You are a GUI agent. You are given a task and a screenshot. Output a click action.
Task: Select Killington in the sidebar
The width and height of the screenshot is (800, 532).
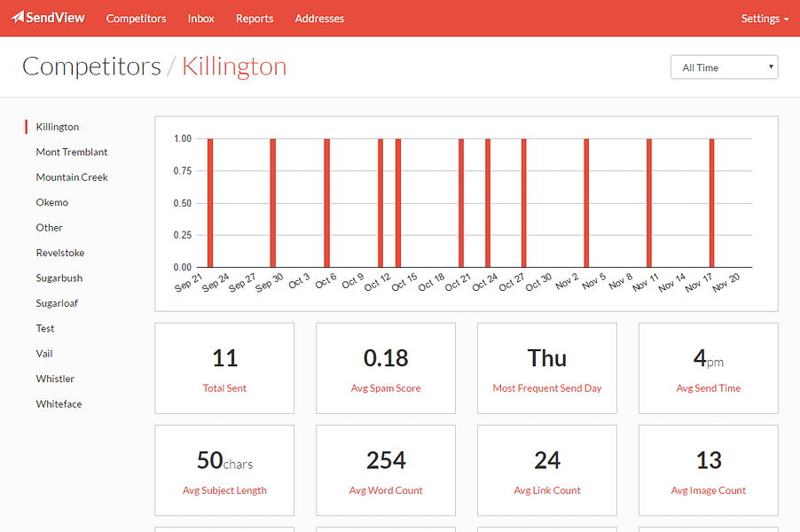point(58,127)
